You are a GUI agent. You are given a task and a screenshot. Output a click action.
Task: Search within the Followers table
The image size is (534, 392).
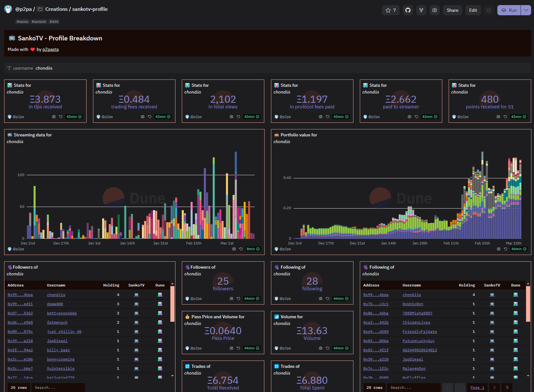tap(58, 387)
